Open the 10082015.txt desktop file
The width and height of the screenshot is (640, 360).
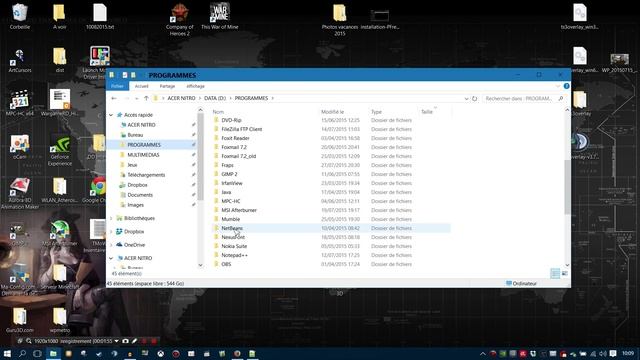tap(100, 16)
